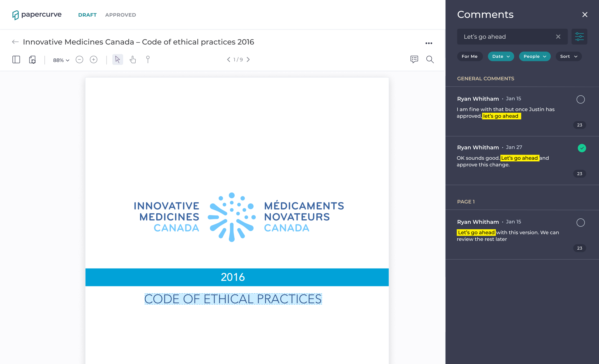This screenshot has height=364, width=599.
Task: Open the comments panel icon
Action: tap(414, 59)
